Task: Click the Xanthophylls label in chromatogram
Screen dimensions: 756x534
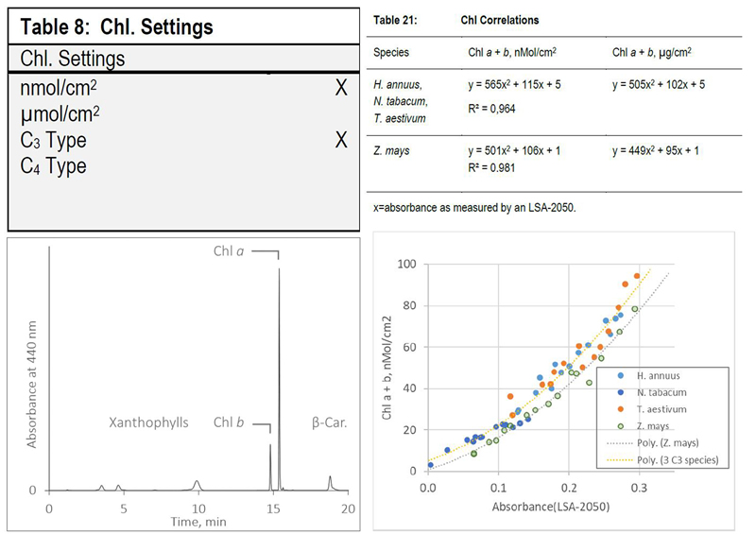Action: (x=151, y=422)
